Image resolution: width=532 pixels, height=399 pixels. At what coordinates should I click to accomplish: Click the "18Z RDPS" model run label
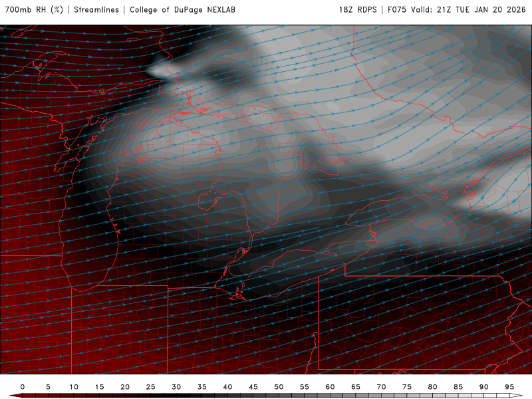[x=358, y=9]
